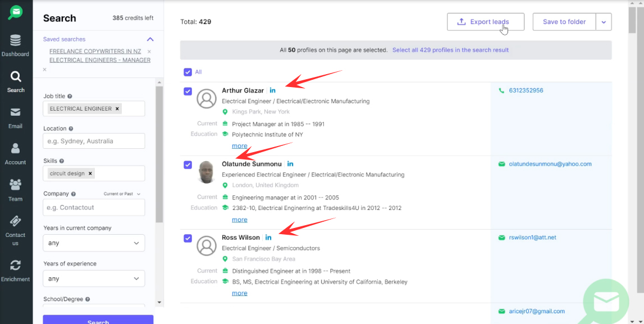Click the Olatunde Sunmonu name

pos(252,164)
